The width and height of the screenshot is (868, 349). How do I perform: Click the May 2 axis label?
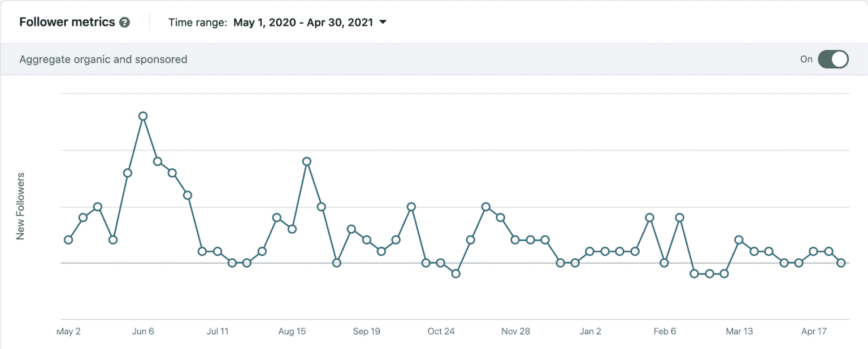coord(68,331)
